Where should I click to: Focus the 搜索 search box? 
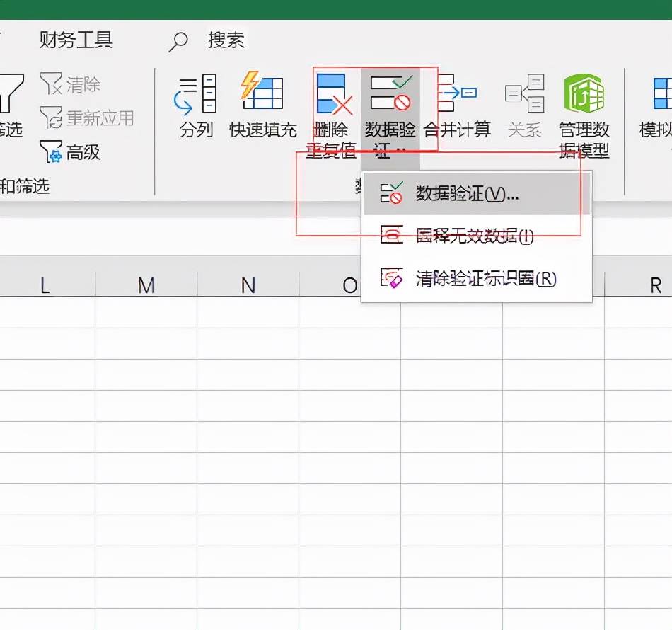(226, 40)
